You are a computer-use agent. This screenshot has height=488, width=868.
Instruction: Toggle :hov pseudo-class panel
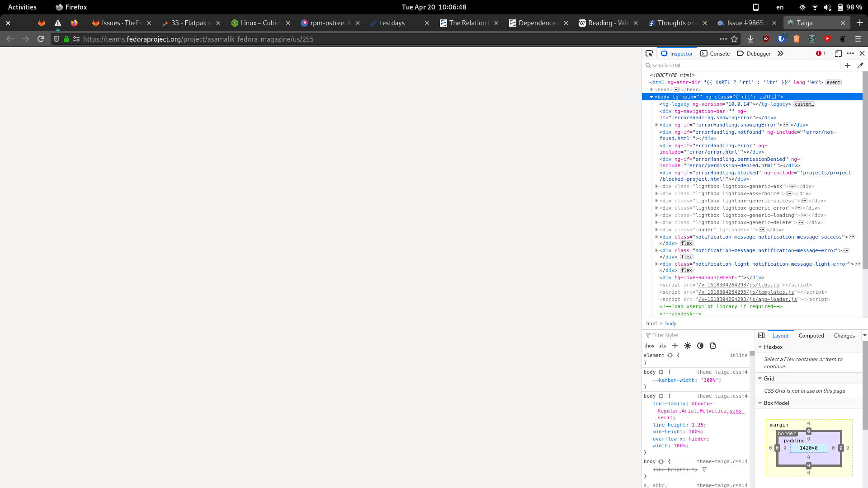click(x=650, y=346)
